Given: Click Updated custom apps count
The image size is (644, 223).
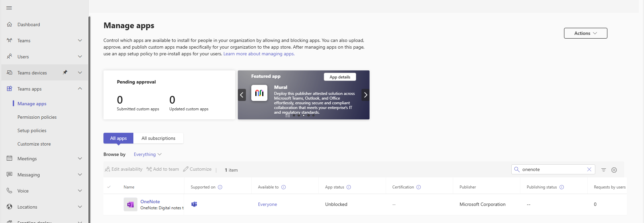Looking at the screenshot, I should 172,100.
